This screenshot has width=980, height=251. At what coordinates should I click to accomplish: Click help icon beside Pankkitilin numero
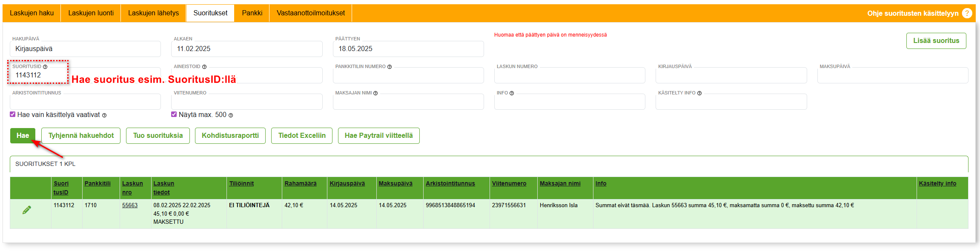[389, 67]
